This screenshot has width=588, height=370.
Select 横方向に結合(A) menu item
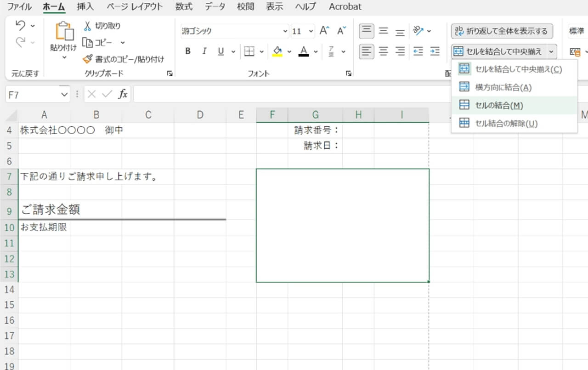coord(514,87)
